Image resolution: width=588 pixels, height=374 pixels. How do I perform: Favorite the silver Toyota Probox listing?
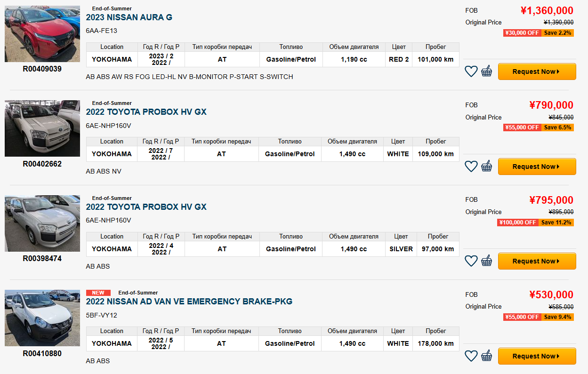click(471, 261)
